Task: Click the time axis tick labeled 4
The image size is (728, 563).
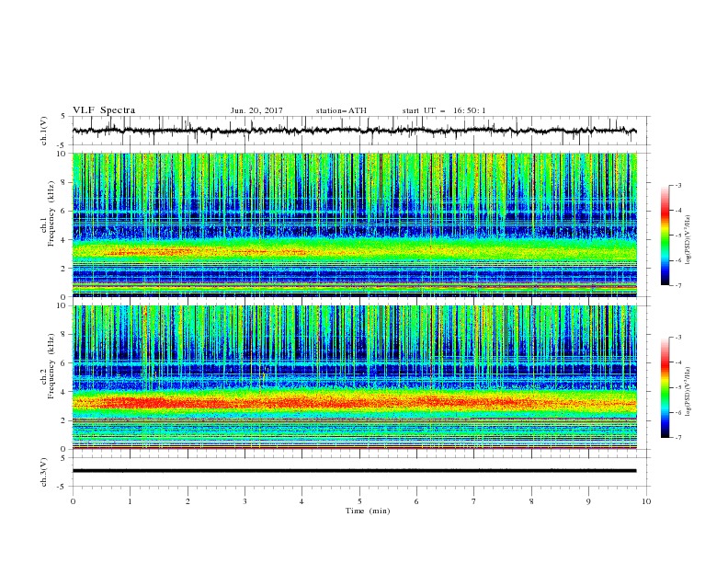Action: [x=301, y=501]
